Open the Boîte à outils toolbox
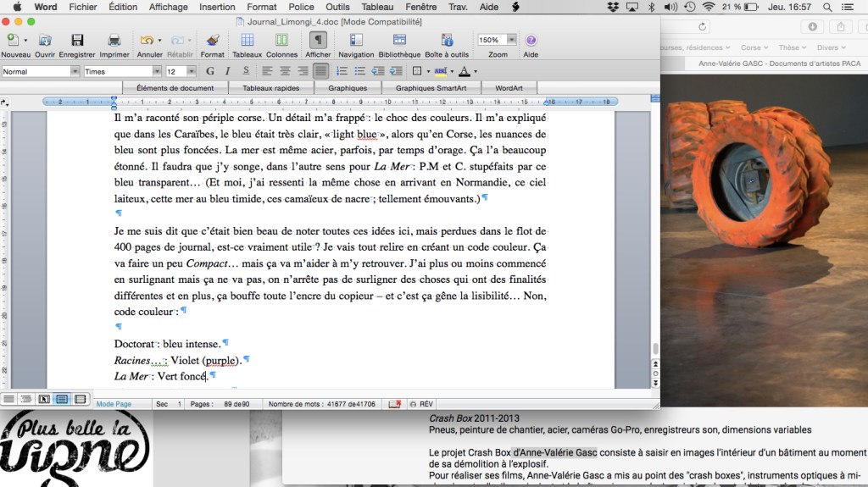 pos(446,41)
